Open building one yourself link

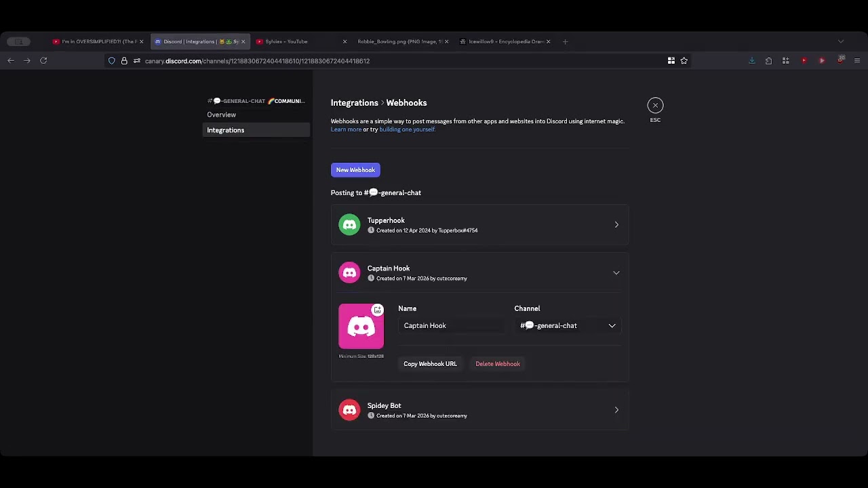pos(407,129)
